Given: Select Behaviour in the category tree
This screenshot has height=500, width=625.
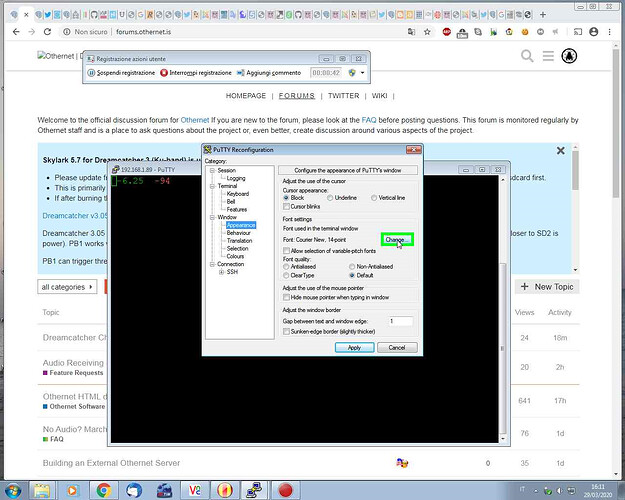Looking at the screenshot, I should [x=239, y=233].
